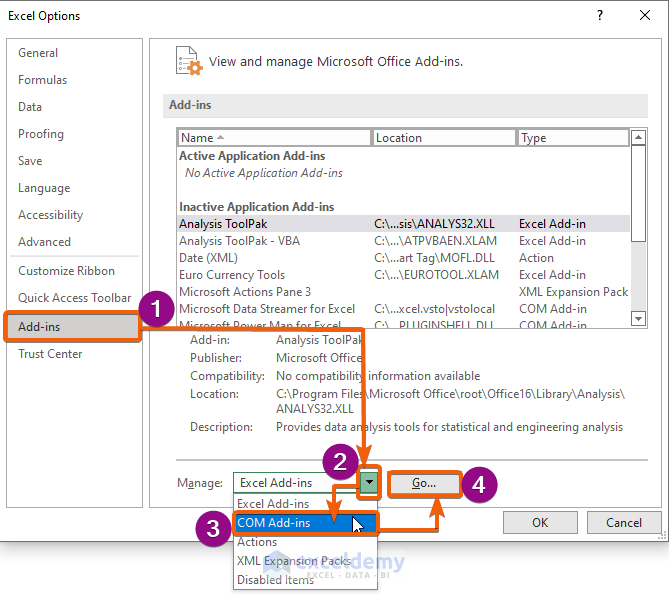Viewport: 669px width, 597px height.
Task: Close the Excel Options dialog
Action: tap(645, 15)
